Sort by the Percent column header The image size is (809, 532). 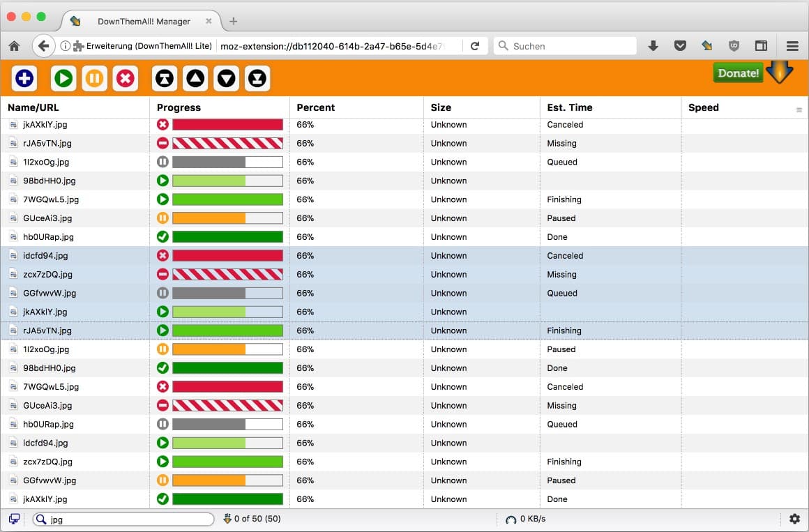[x=315, y=107]
